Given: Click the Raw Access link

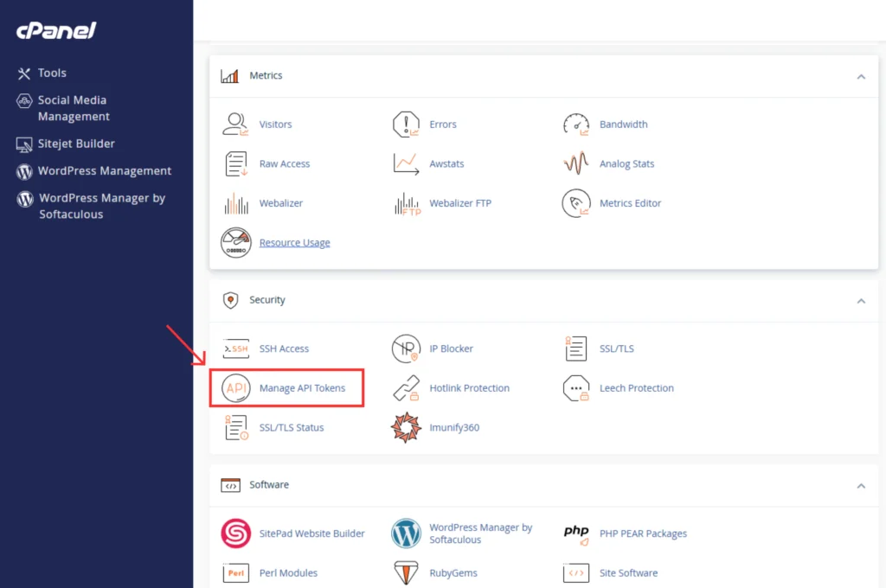Looking at the screenshot, I should coord(284,163).
